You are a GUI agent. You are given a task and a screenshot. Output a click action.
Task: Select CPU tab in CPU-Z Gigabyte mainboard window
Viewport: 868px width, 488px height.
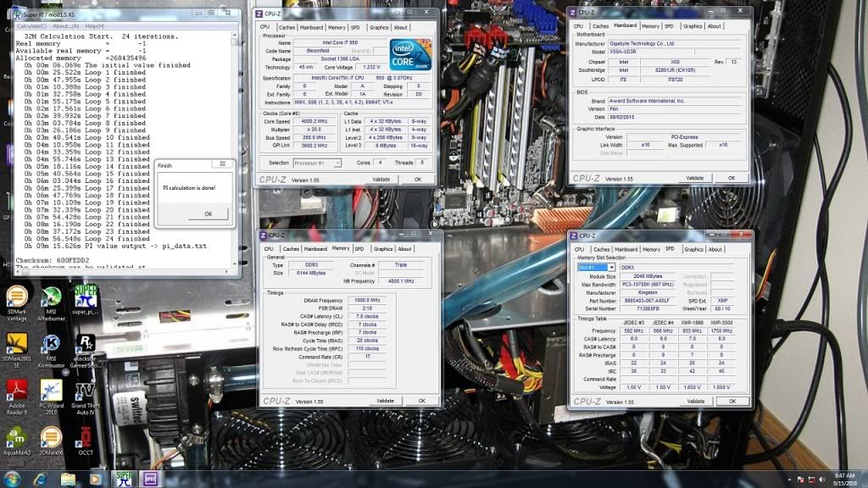tap(578, 26)
